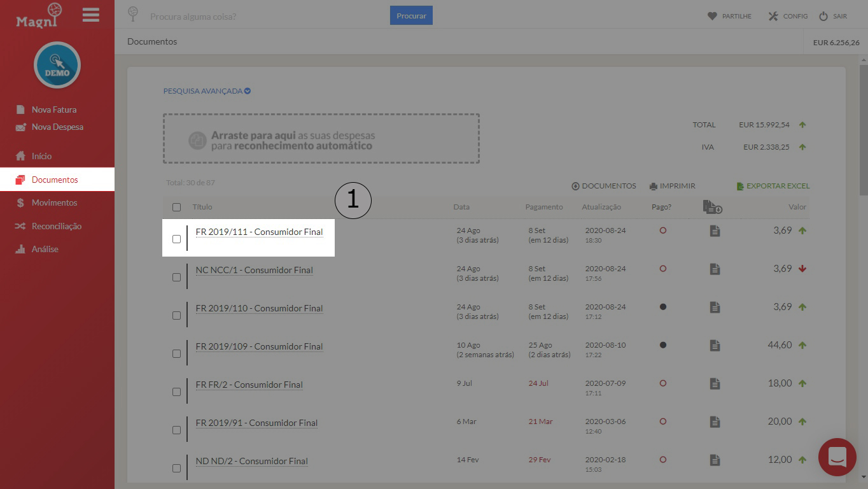
Task: Check the FR 2019/111 row checkbox
Action: point(176,237)
